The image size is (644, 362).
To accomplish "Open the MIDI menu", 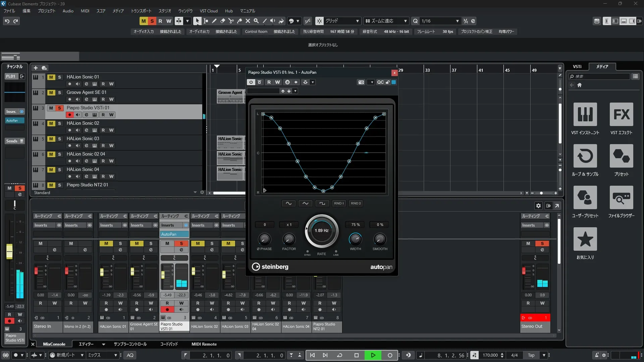I will coord(85,11).
